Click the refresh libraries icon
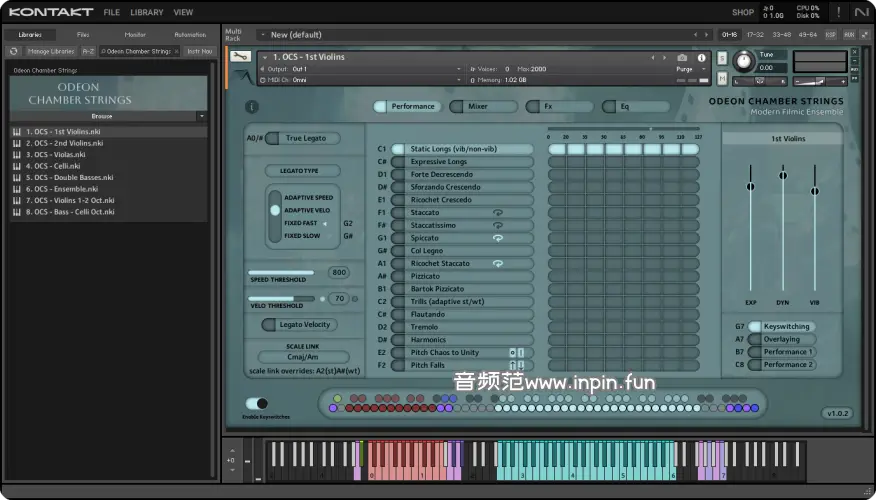The image size is (876, 500). click(x=14, y=51)
